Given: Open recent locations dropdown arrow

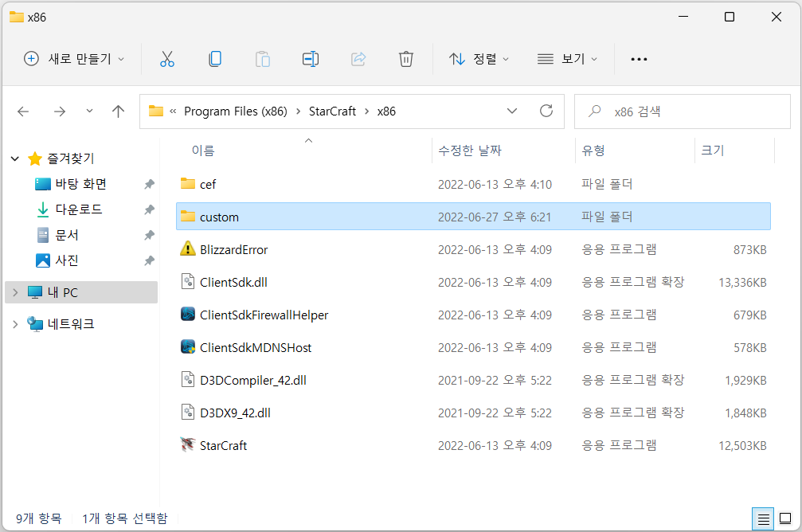Looking at the screenshot, I should click(89, 111).
